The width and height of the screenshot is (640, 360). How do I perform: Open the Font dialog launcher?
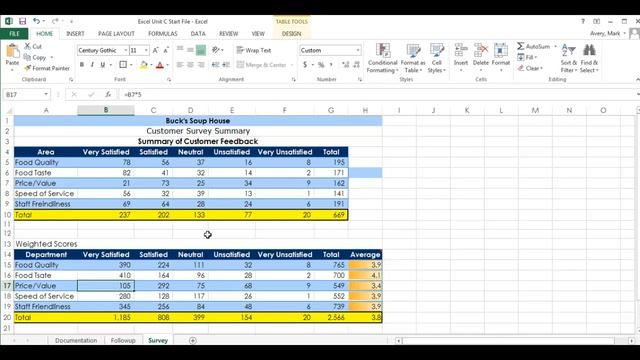coord(169,80)
